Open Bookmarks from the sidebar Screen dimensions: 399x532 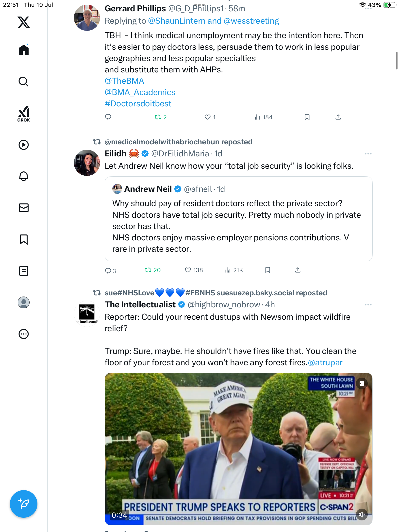pos(24,239)
